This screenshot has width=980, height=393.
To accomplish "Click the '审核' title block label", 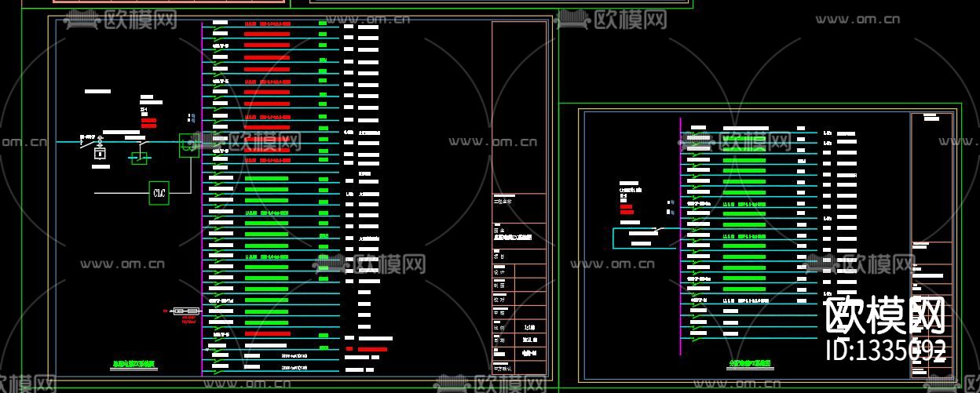I will 499,312.
